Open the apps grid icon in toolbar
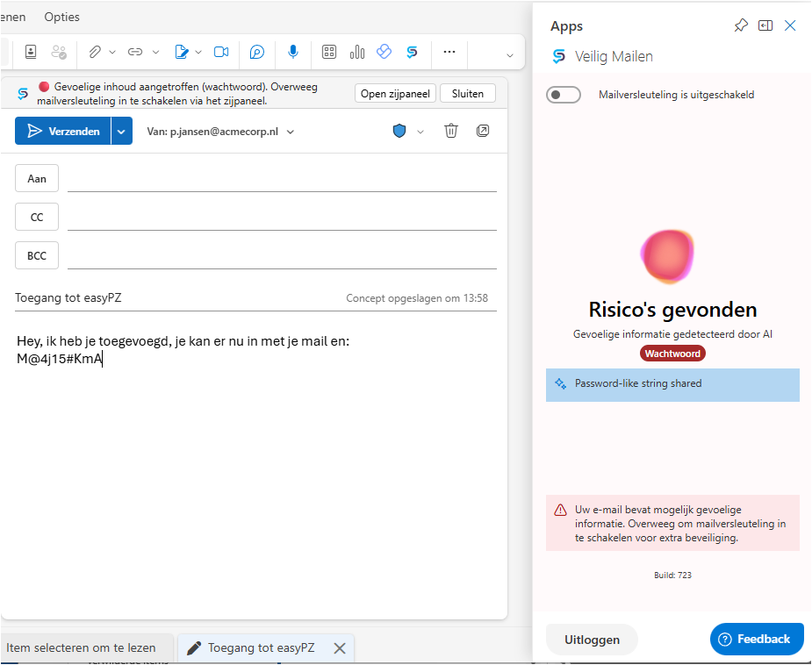This screenshot has width=812, height=665. [329, 52]
